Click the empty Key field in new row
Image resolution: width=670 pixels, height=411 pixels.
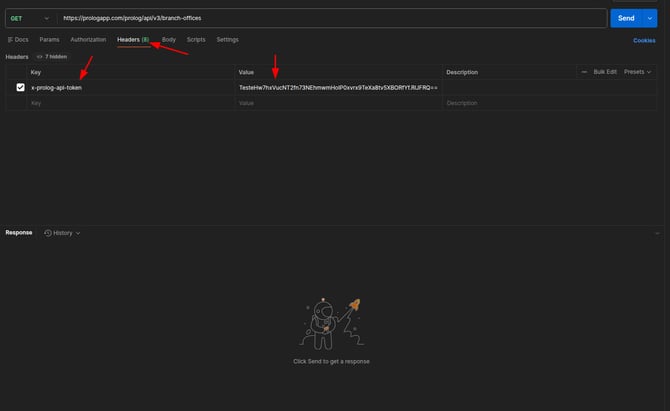(130, 103)
